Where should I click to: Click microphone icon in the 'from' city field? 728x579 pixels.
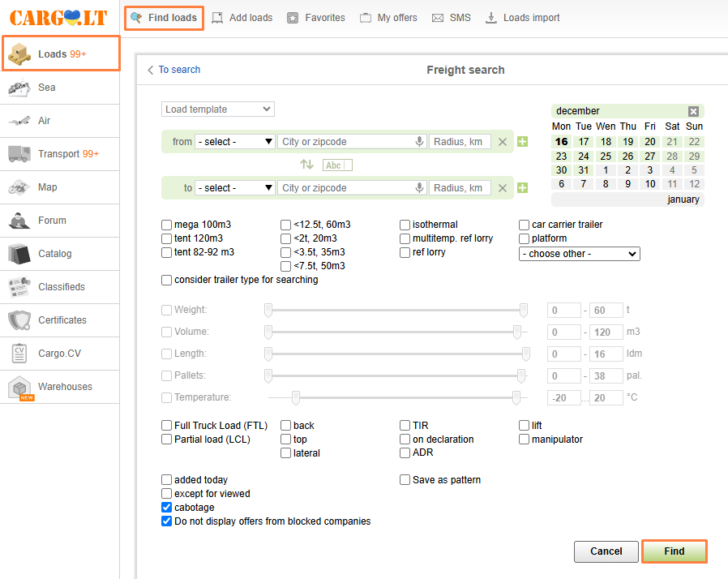tap(419, 142)
